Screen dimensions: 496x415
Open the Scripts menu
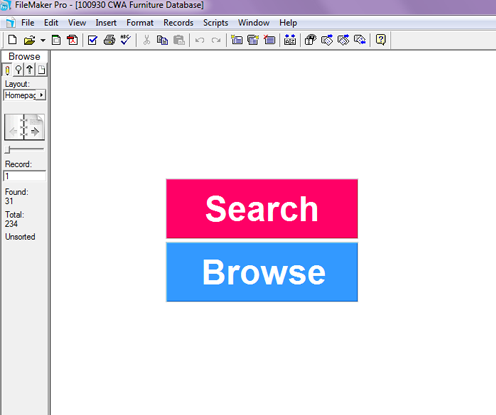pyautogui.click(x=216, y=23)
